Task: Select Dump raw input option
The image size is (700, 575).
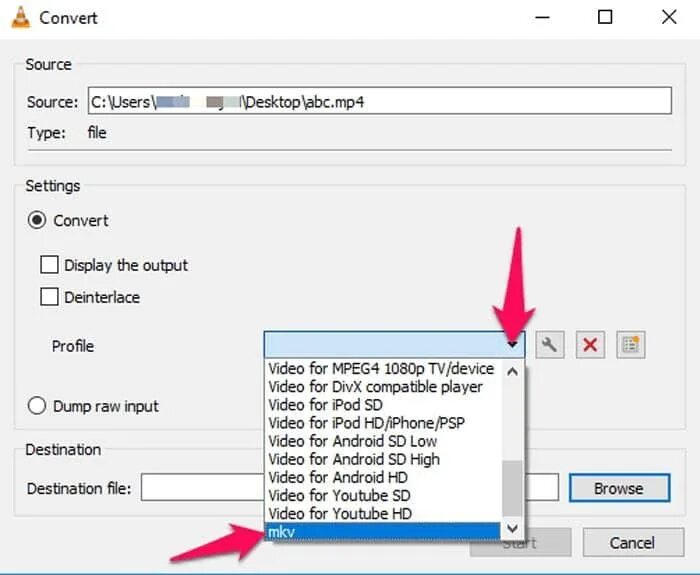Action: click(x=37, y=406)
